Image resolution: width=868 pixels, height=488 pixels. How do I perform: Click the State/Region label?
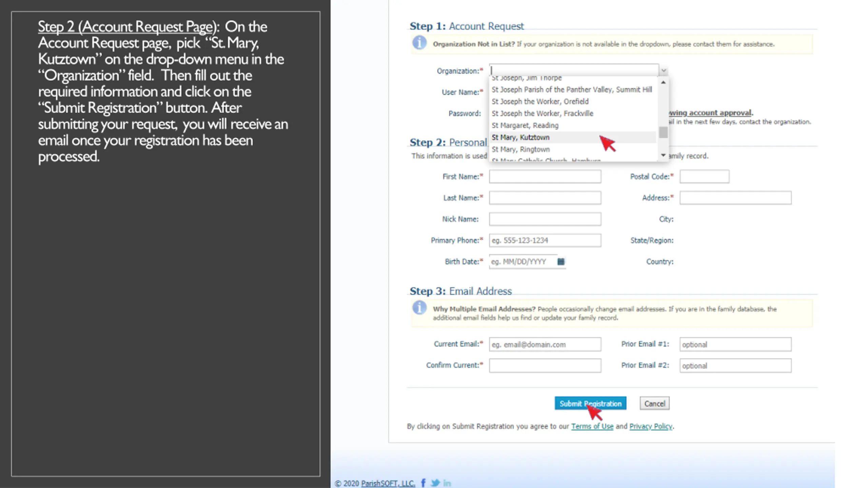coord(652,241)
